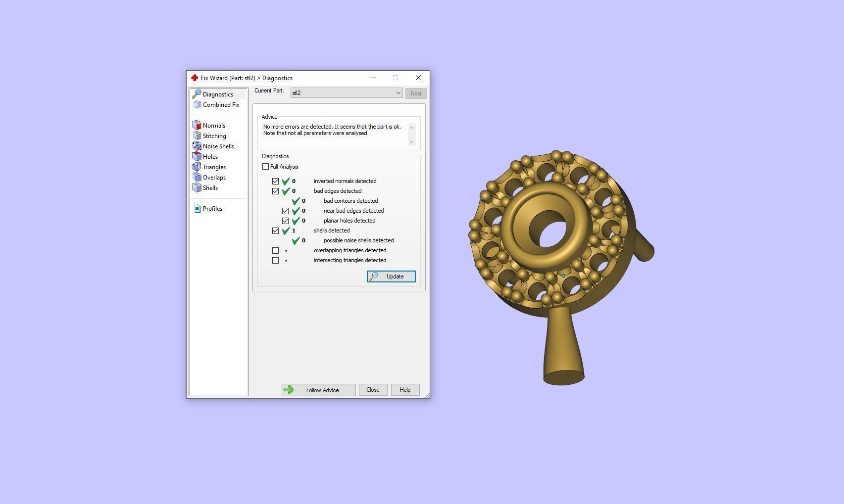Click the red cross Fix Wizard title icon
844x504 pixels.
[x=195, y=78]
